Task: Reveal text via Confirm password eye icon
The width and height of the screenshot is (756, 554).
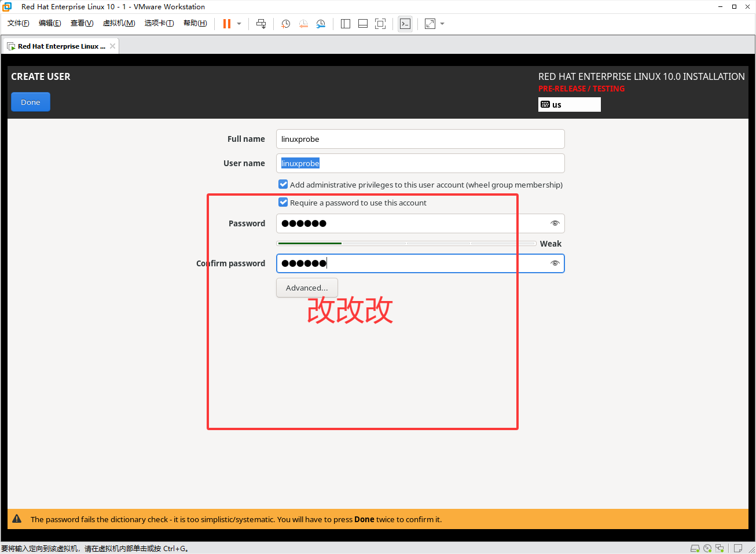Action: click(555, 263)
